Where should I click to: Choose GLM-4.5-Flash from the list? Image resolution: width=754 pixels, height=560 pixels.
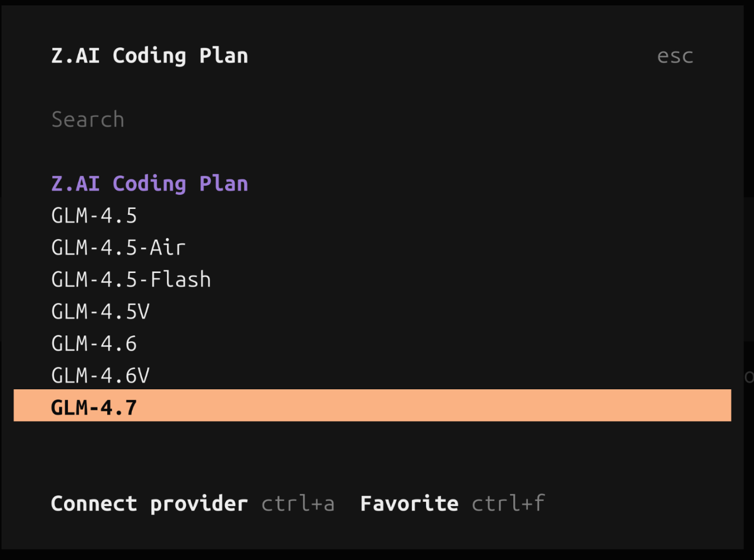pos(131,279)
